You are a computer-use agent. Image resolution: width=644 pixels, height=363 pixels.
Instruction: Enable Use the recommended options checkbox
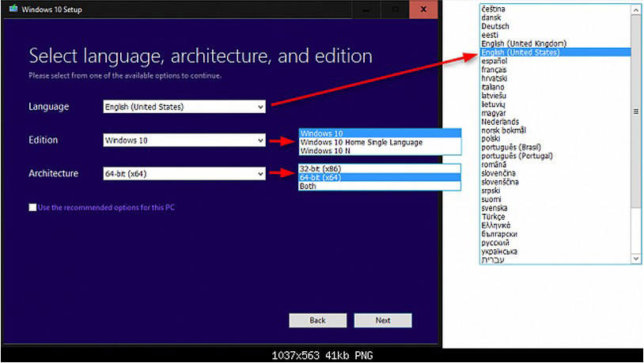(32, 207)
